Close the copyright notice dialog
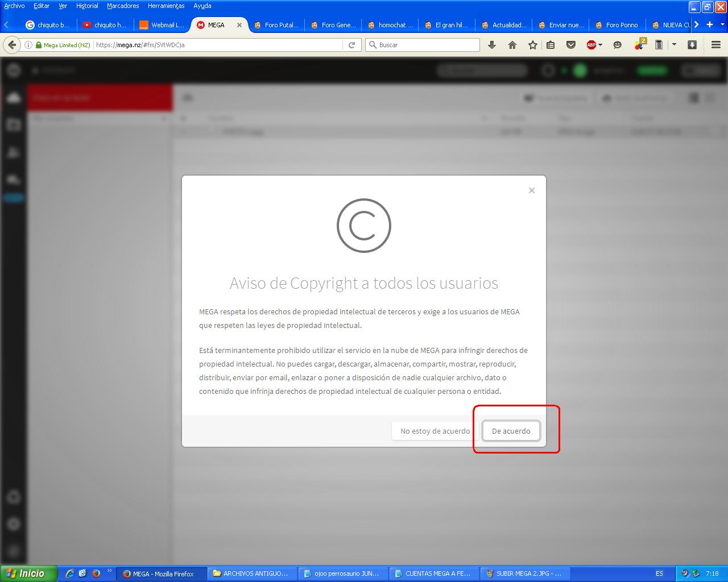 [532, 190]
